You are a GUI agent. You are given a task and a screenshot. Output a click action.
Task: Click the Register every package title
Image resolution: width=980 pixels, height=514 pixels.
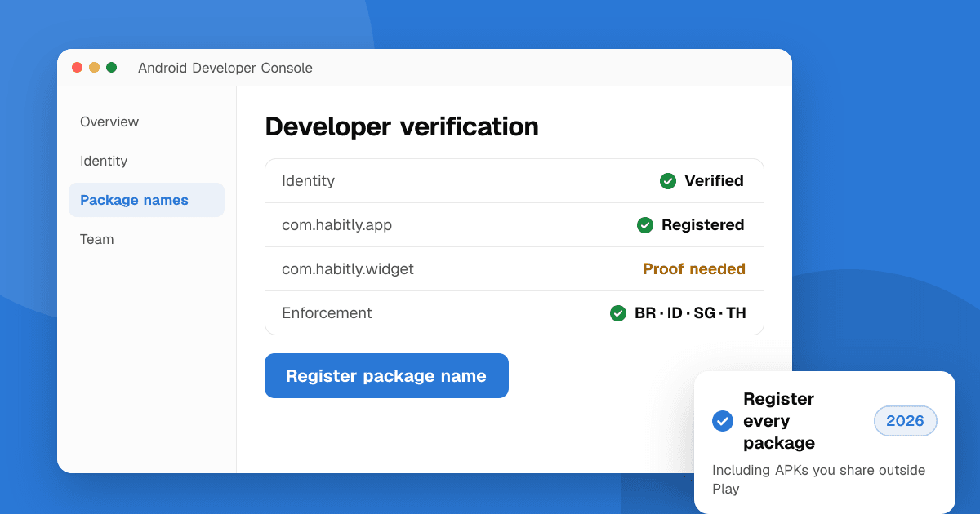tap(779, 421)
